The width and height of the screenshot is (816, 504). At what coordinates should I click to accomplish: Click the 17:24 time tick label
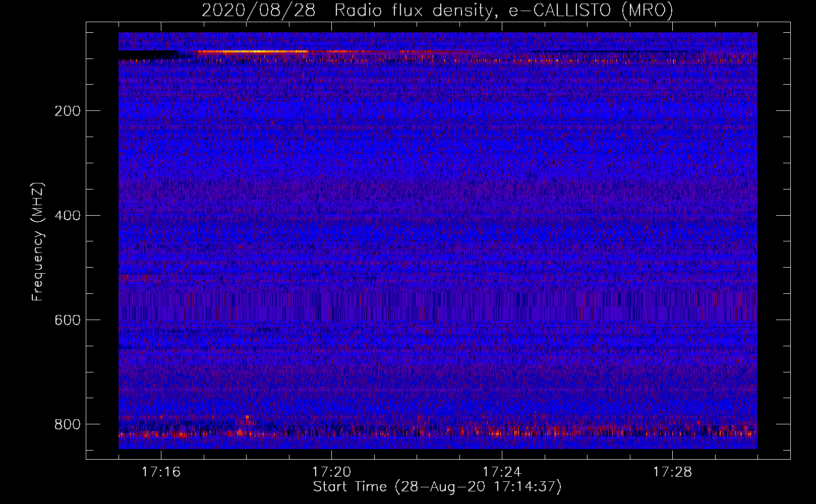[x=502, y=472]
